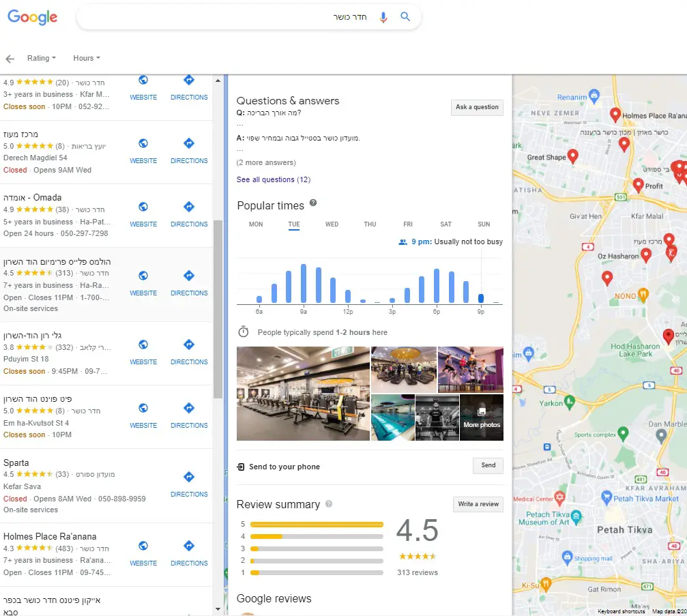Select the FRI popular times tab

408,224
